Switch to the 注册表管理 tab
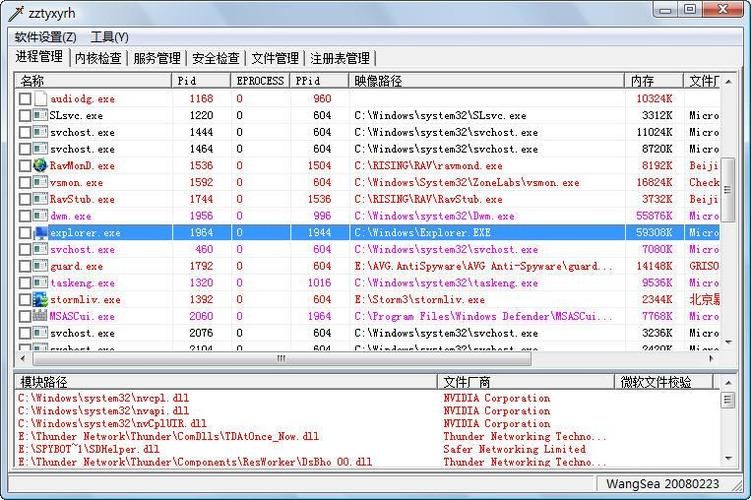 (x=340, y=58)
